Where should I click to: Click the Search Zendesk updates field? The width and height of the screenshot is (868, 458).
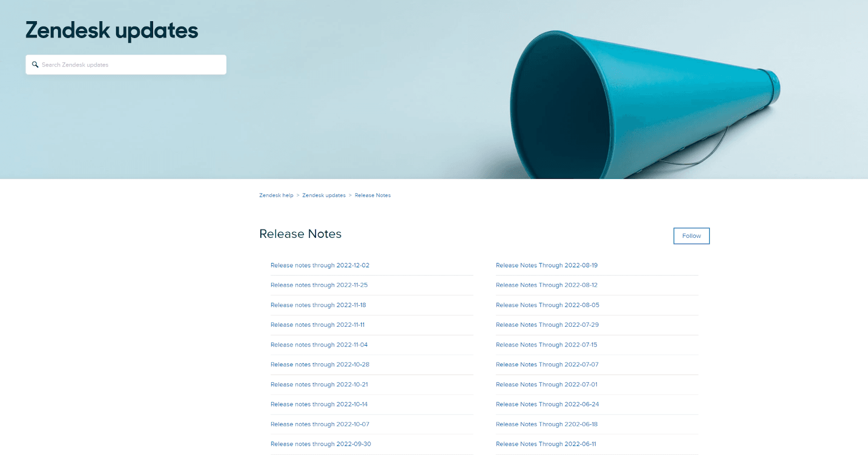click(130, 64)
